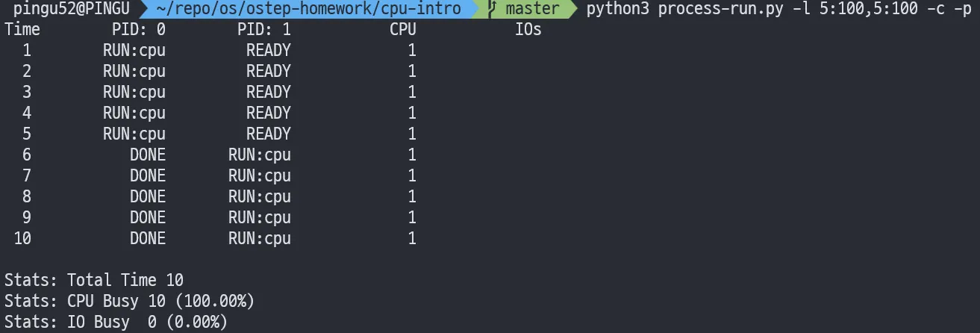
Task: Click READY in Time 3 row
Action: [x=269, y=93]
